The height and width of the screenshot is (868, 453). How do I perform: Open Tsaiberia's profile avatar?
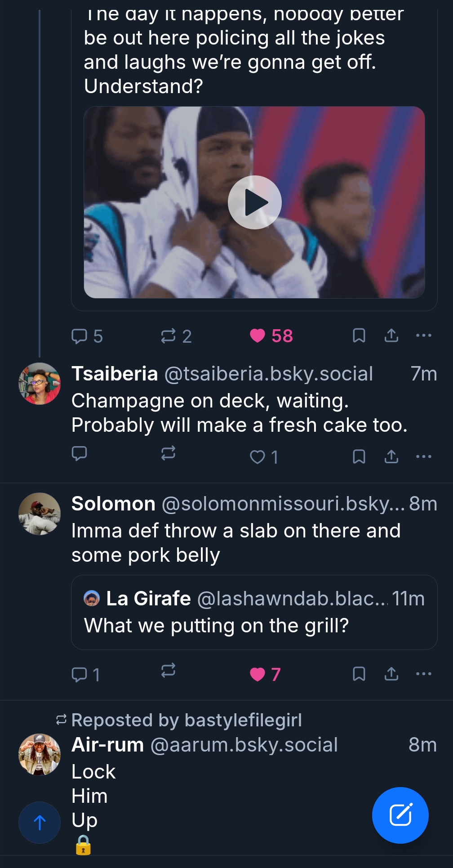[x=40, y=384]
